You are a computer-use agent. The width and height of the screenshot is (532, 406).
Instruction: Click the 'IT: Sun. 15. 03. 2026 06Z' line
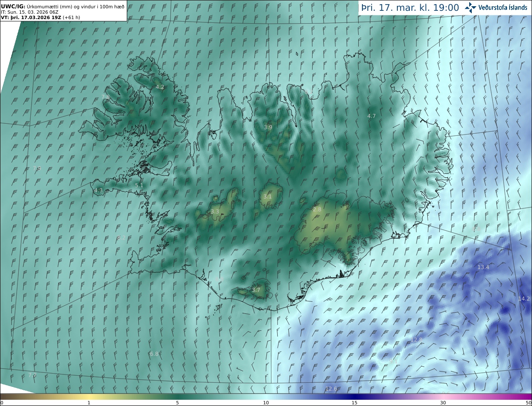click(x=30, y=12)
